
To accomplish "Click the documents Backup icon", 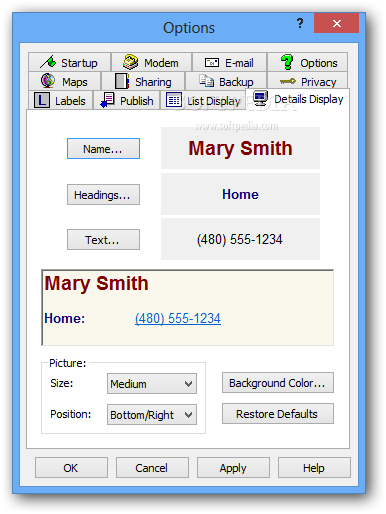I will click(x=207, y=81).
